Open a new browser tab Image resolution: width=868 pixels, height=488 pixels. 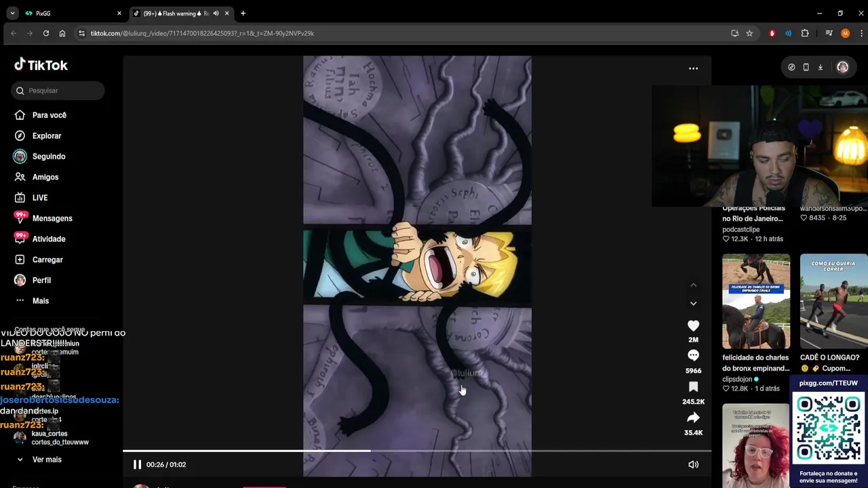point(243,14)
